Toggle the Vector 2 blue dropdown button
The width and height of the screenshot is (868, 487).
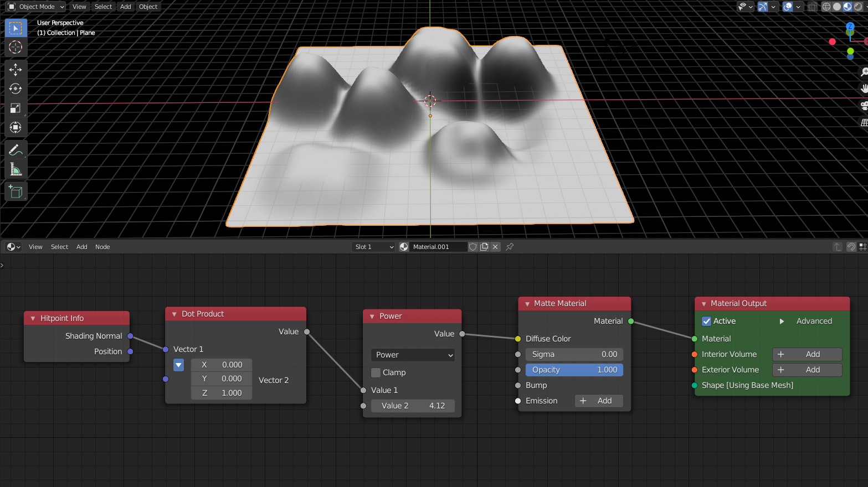click(x=178, y=365)
